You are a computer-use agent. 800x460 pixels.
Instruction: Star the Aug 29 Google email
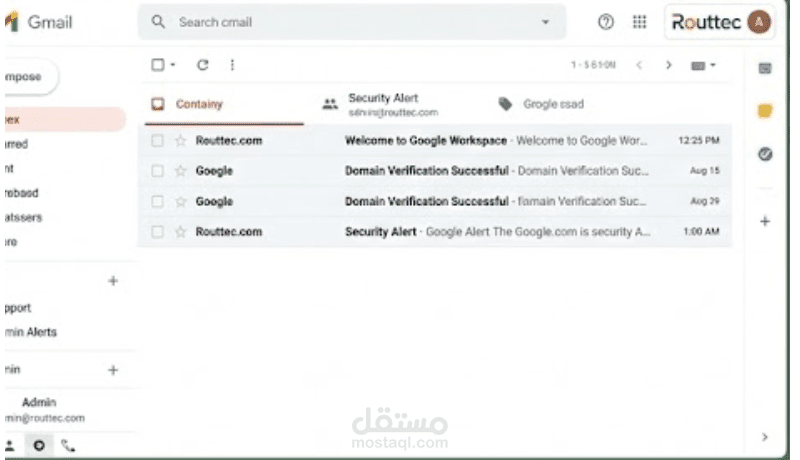(x=180, y=201)
